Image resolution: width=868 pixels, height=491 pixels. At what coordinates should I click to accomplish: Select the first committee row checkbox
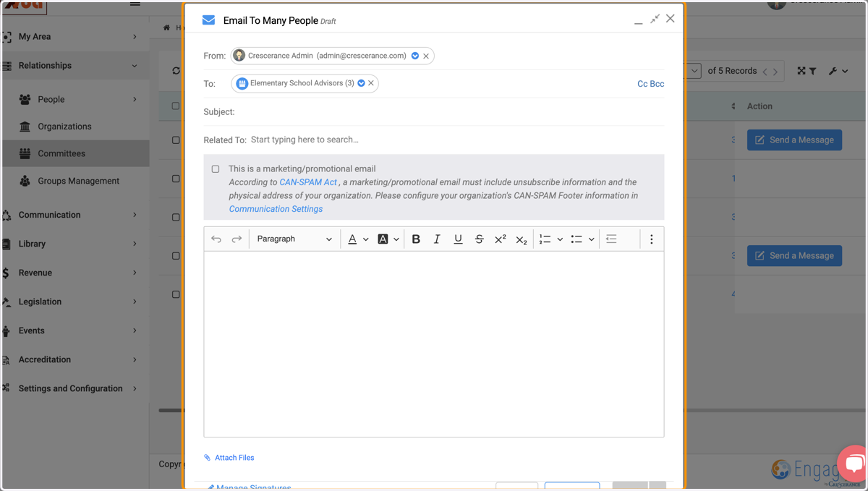(x=176, y=140)
